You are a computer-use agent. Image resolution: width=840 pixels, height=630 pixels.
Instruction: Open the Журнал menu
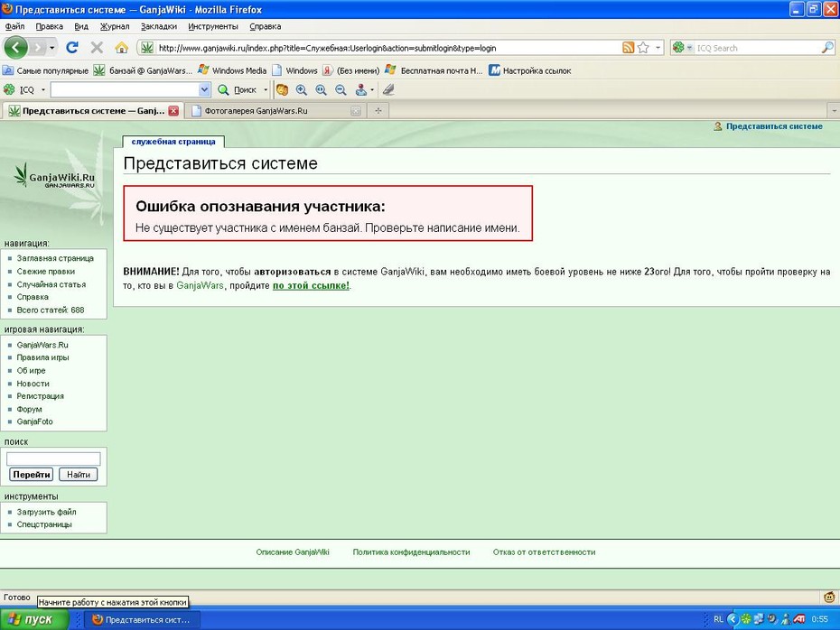[x=115, y=26]
